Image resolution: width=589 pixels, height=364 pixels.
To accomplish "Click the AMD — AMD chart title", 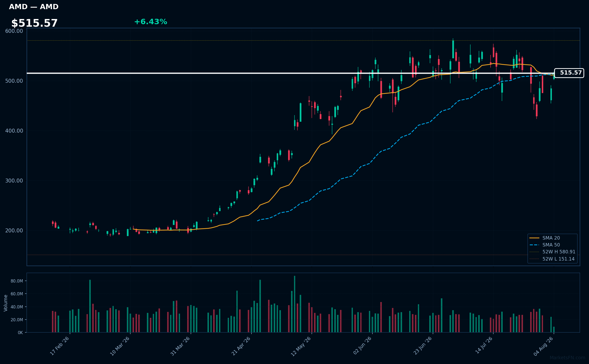I will [34, 7].
